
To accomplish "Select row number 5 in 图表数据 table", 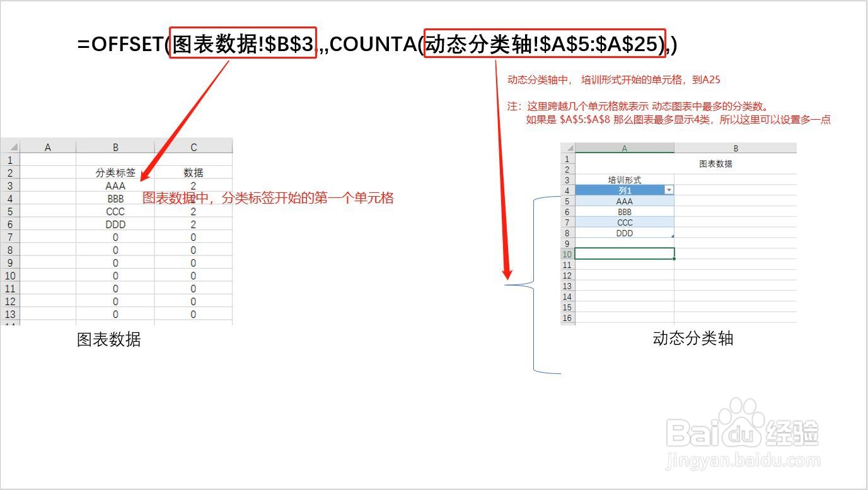I will [9, 211].
